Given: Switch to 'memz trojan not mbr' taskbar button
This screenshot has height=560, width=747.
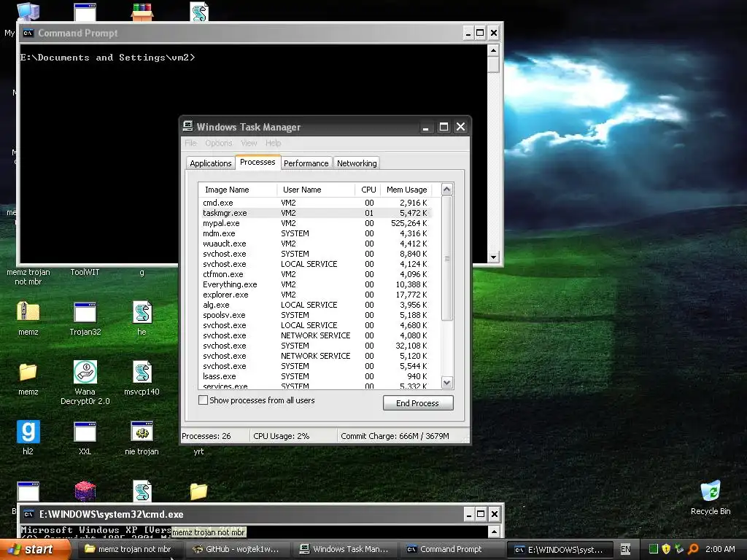Looking at the screenshot, I should (128, 549).
